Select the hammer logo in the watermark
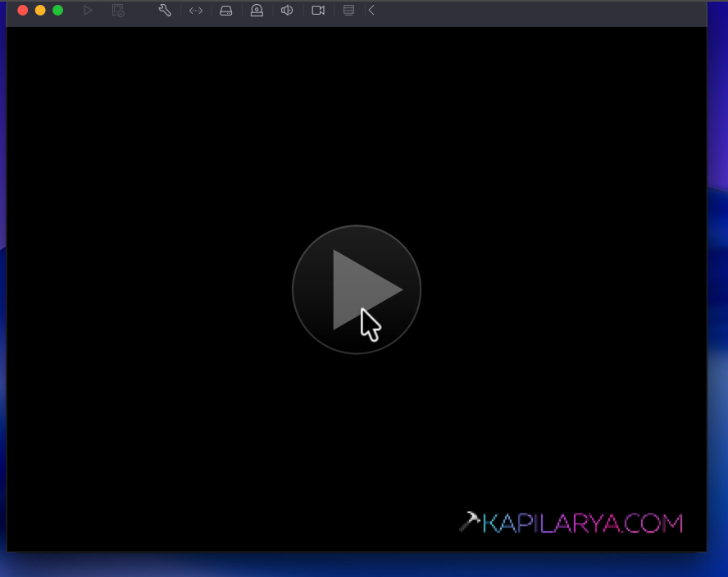The image size is (728, 577). click(471, 520)
